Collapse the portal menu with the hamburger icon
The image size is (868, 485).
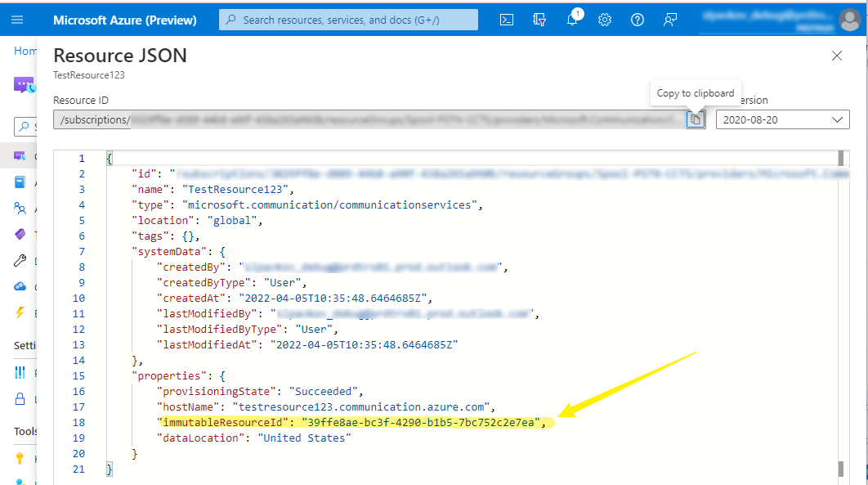(16, 20)
